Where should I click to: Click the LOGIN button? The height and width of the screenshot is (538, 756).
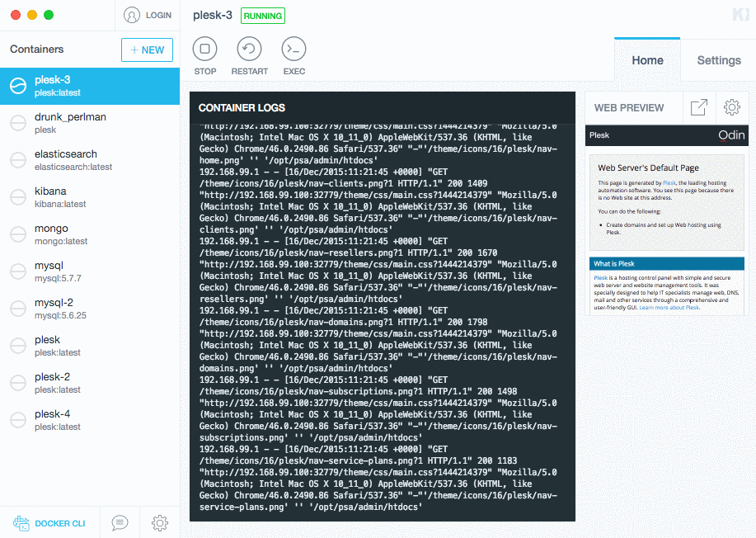coord(146,14)
